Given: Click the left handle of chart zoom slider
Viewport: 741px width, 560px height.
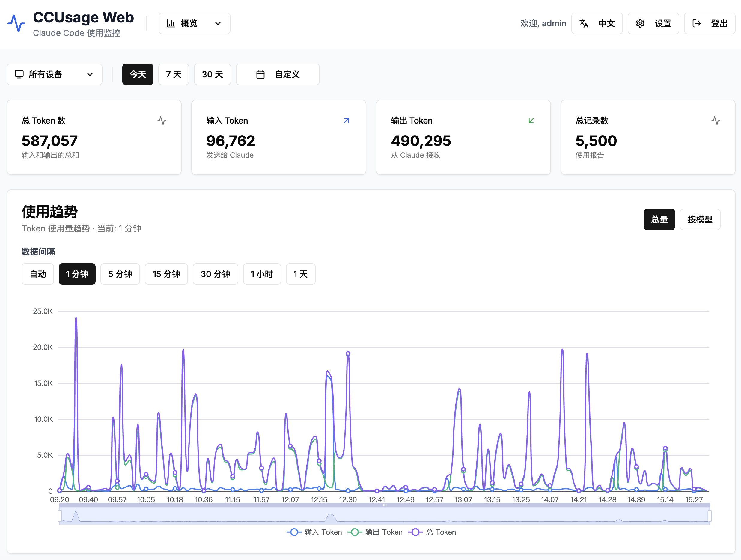Looking at the screenshot, I should [x=60, y=516].
